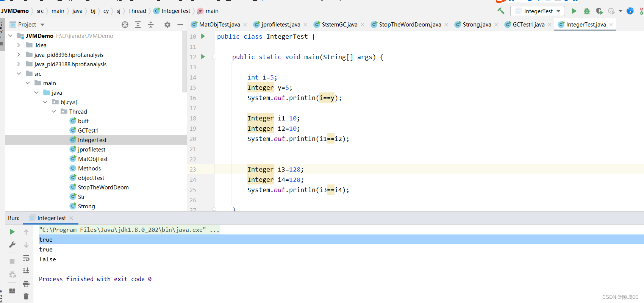Screen dimensions: 644x303
Task: Click the locate-in-project target icon
Action: 125,25
